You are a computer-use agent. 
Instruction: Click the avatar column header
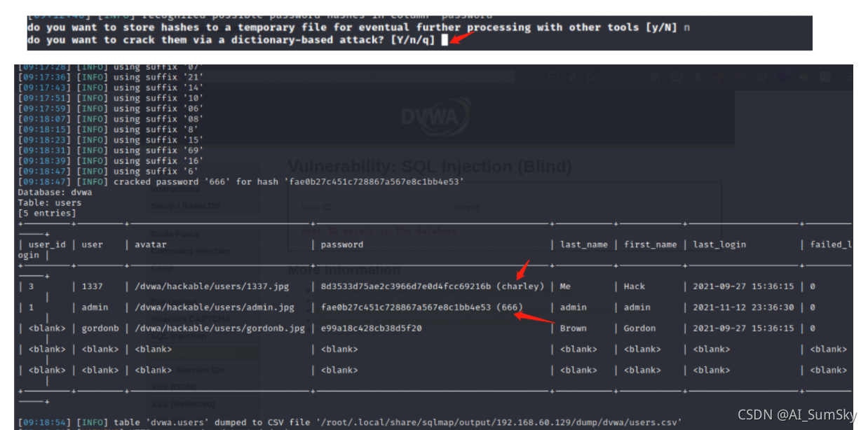[x=151, y=245]
